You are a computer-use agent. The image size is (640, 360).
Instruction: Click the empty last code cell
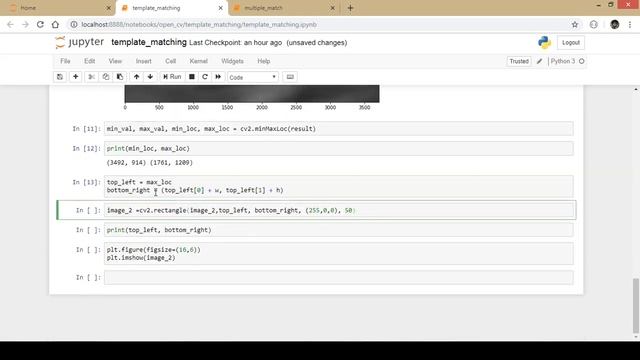point(338,278)
